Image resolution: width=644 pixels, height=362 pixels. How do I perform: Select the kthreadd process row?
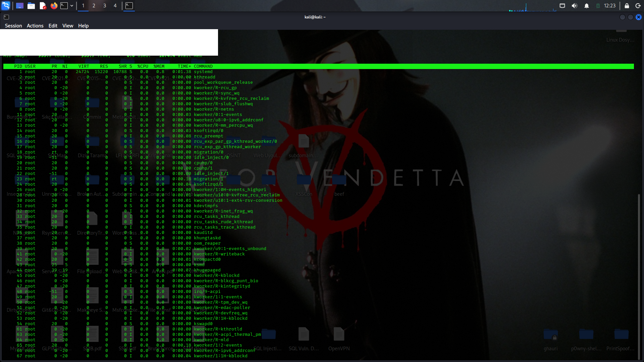319,77
